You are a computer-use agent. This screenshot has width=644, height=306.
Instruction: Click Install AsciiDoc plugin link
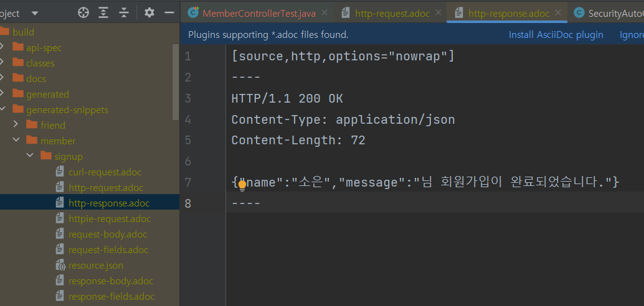(556, 35)
